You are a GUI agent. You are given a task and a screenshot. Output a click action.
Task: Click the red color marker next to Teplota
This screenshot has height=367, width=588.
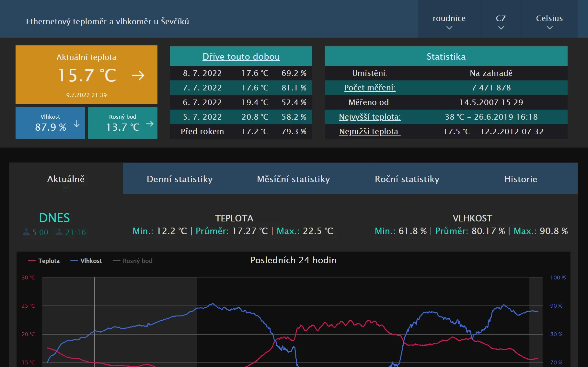point(32,261)
